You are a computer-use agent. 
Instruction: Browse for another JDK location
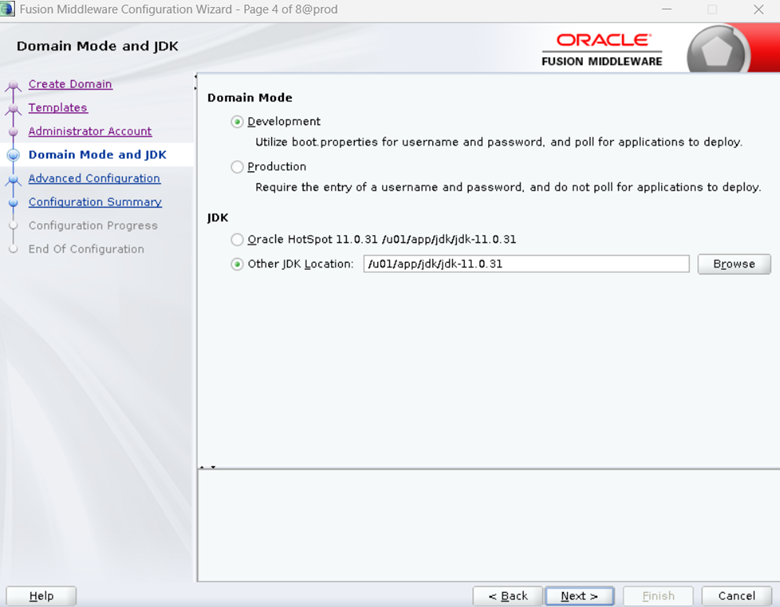click(734, 264)
